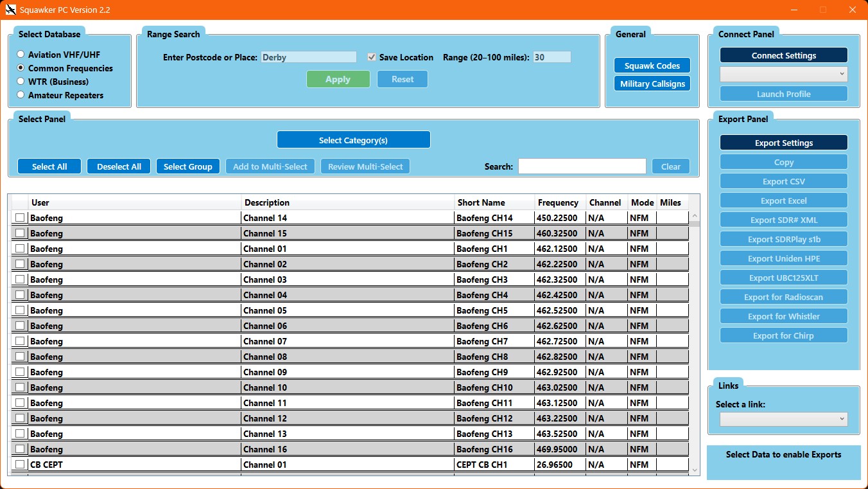
Task: Tick the checkbox for Baofeng Channel 16
Action: click(x=20, y=449)
